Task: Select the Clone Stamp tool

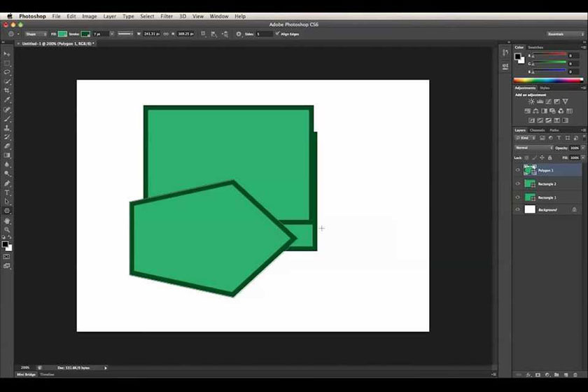Action: click(x=7, y=128)
